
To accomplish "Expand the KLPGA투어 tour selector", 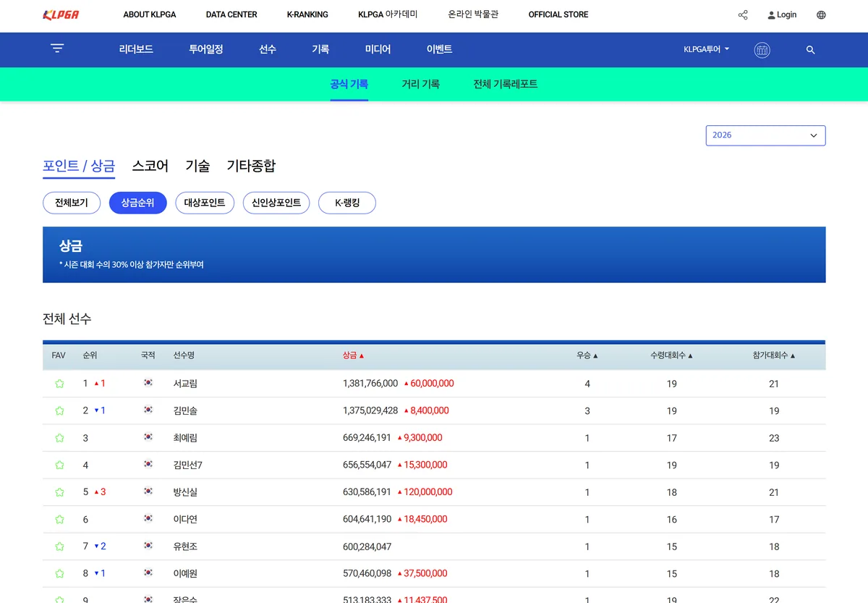I will [706, 49].
